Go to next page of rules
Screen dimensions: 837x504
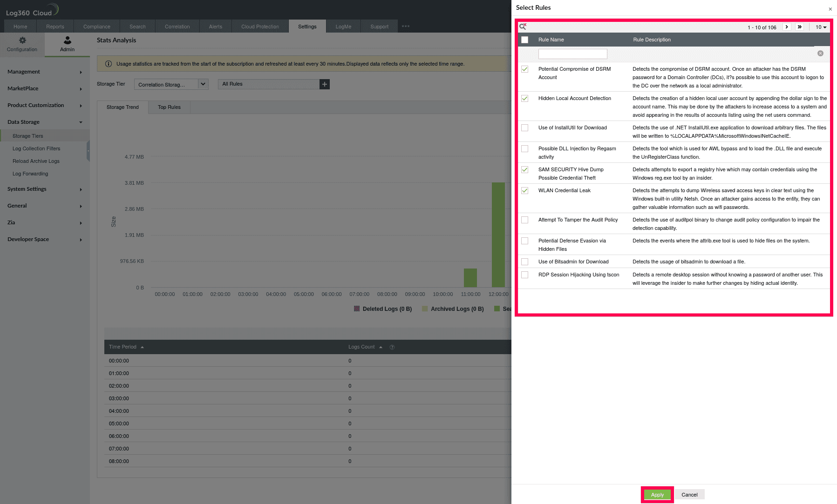(787, 27)
